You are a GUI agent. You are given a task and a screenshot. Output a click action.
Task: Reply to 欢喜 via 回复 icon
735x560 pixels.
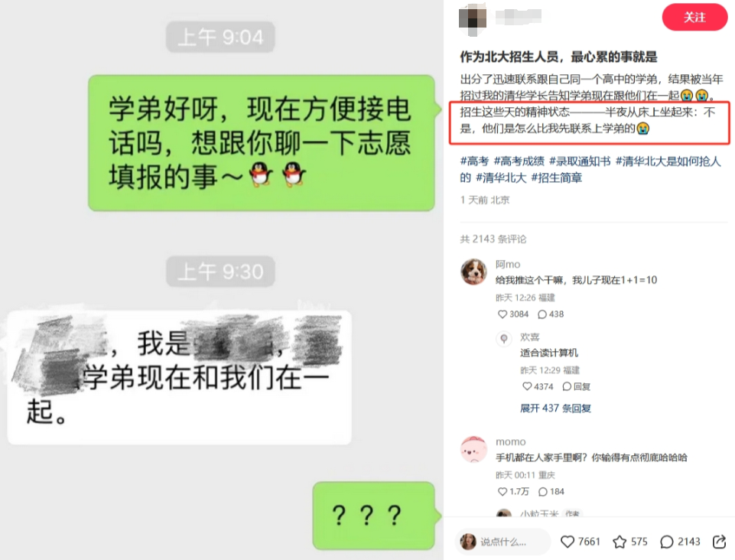[577, 386]
